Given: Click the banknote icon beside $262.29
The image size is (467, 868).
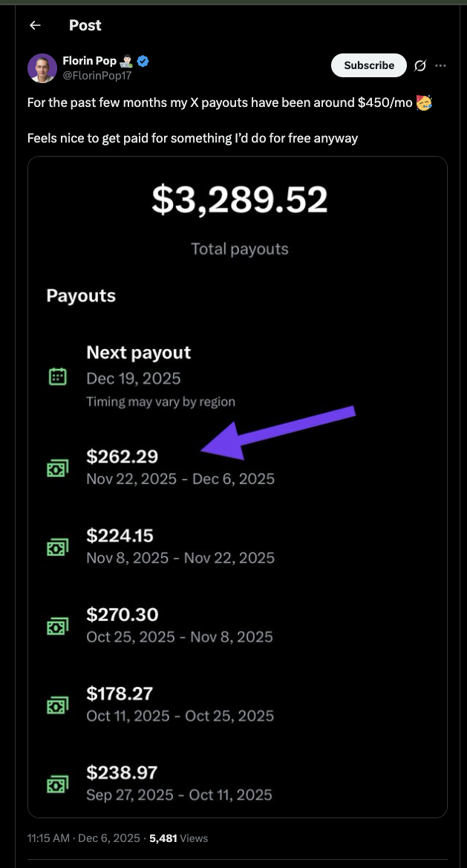Looking at the screenshot, I should coord(58,469).
